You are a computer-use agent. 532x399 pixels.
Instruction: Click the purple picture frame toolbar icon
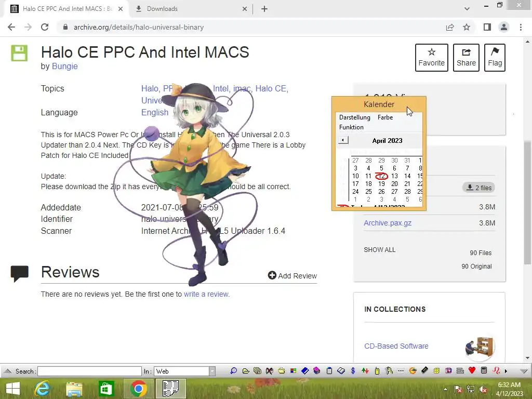point(448,371)
